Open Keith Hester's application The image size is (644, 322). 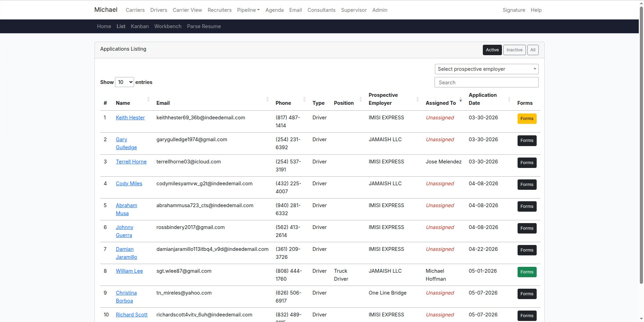pyautogui.click(x=130, y=118)
